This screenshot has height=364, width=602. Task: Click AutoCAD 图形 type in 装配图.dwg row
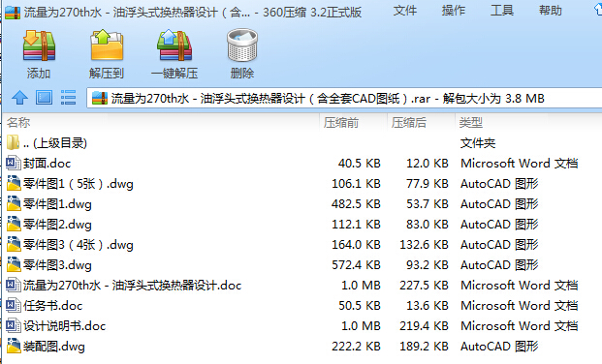499,347
